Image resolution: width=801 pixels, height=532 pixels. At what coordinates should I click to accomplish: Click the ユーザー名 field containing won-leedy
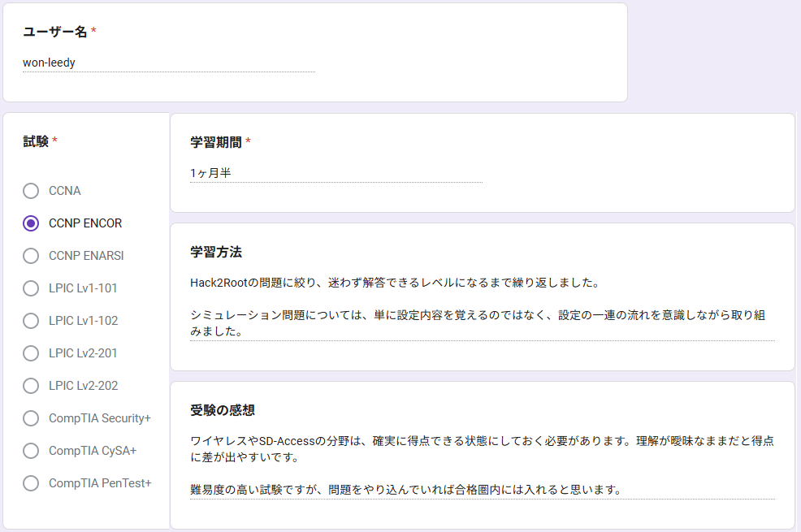coord(168,63)
